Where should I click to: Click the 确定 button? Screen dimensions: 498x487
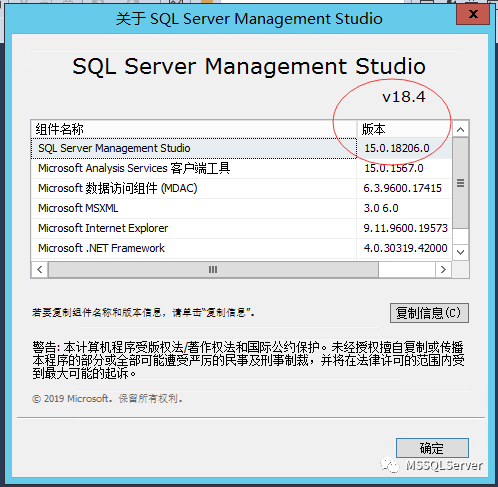click(x=432, y=448)
